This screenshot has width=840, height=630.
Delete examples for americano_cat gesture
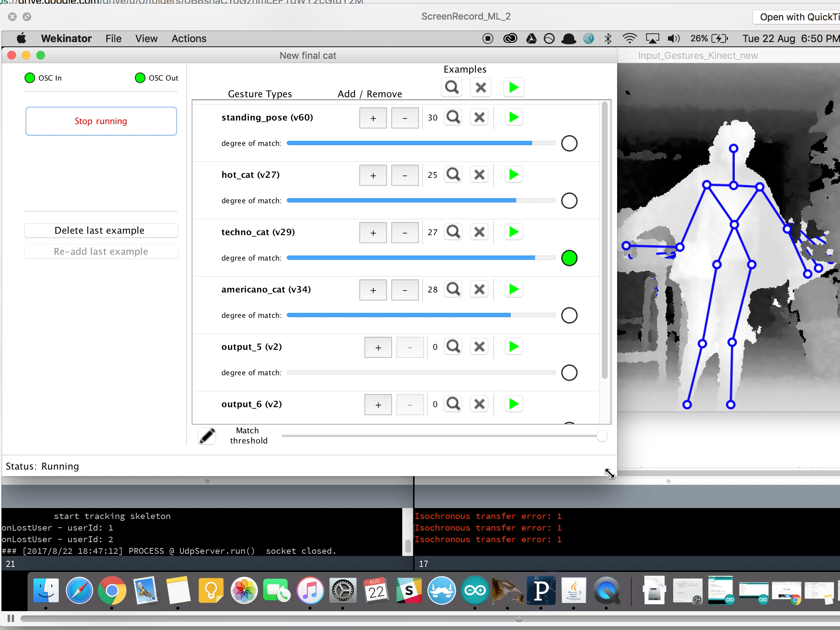point(479,289)
